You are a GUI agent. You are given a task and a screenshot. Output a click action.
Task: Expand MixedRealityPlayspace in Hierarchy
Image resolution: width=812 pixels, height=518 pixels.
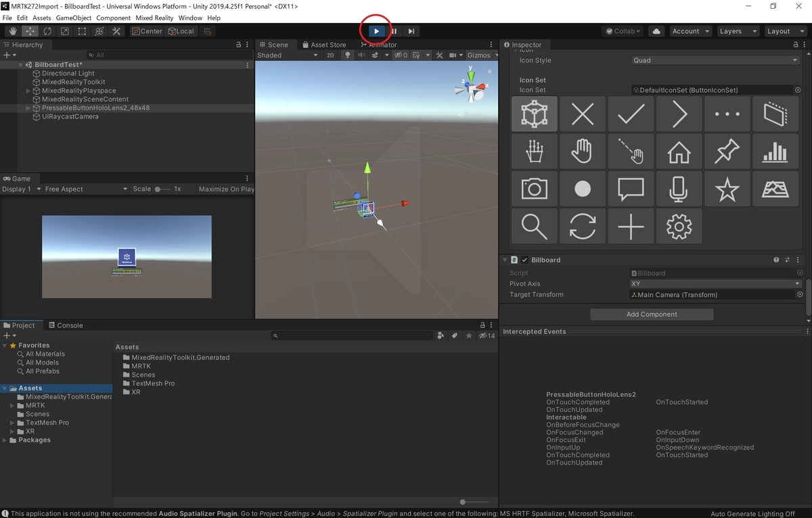point(28,91)
